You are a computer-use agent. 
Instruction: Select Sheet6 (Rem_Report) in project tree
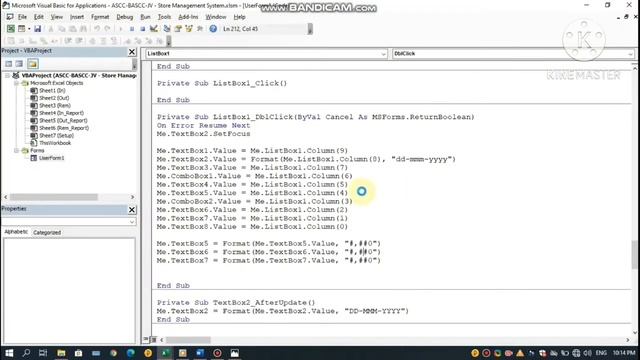click(64, 128)
